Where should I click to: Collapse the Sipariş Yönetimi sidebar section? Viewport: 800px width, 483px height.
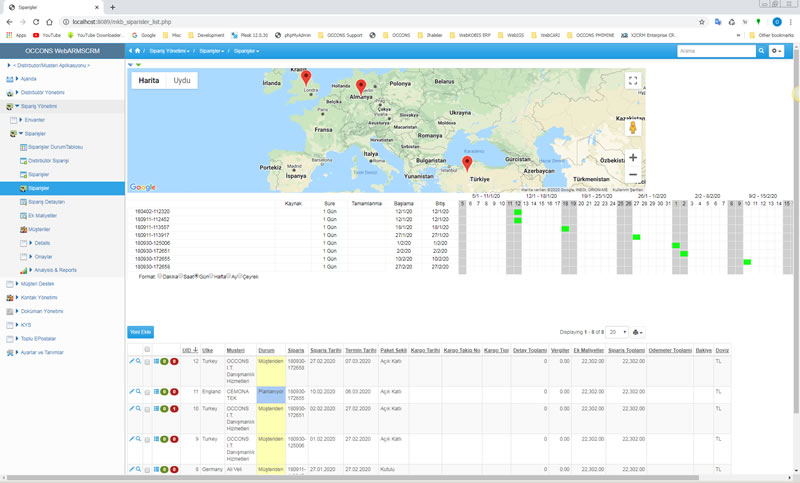[x=17, y=106]
